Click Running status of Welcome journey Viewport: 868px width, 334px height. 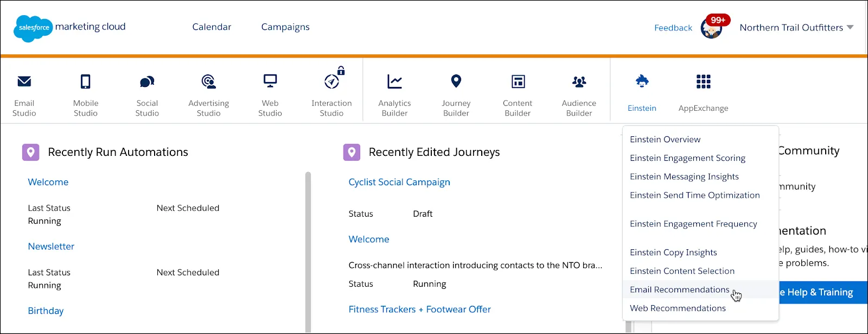429,284
